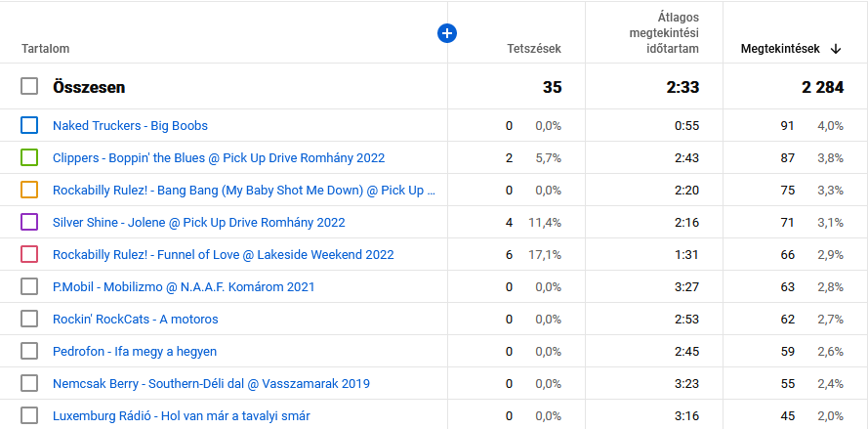This screenshot has height=429, width=868.
Task: Open Clippers - Boppin' the Blues link
Action: [219, 158]
